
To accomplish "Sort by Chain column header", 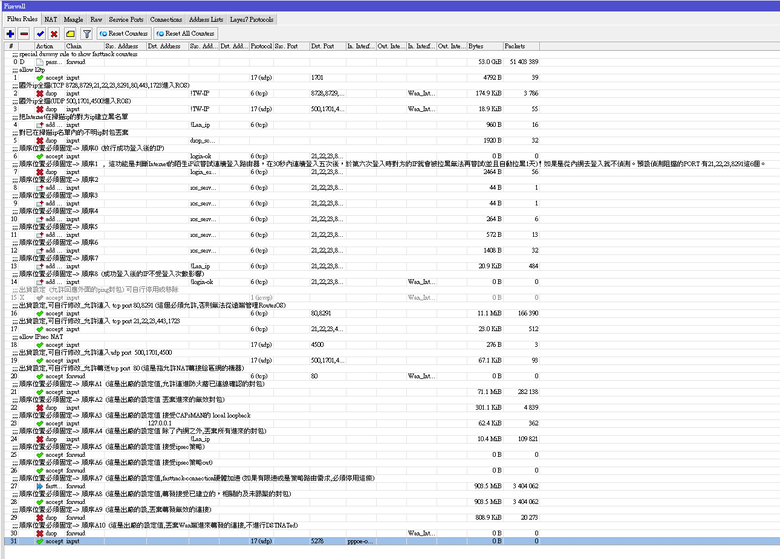I will click(x=84, y=46).
